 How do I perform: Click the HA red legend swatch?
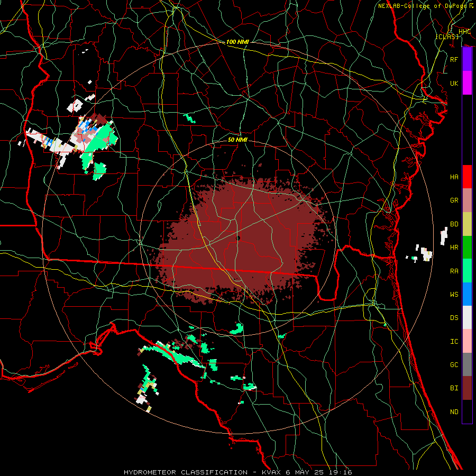tap(467, 177)
